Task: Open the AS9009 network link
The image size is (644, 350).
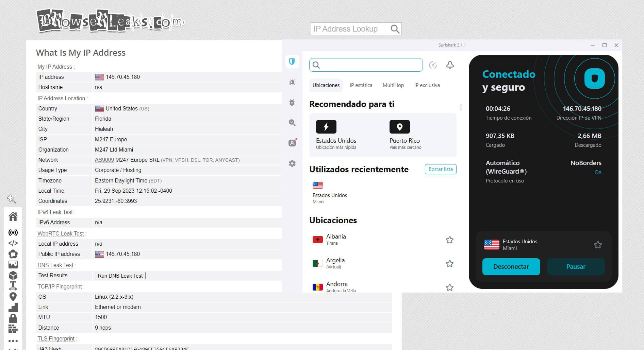Action: (x=104, y=160)
